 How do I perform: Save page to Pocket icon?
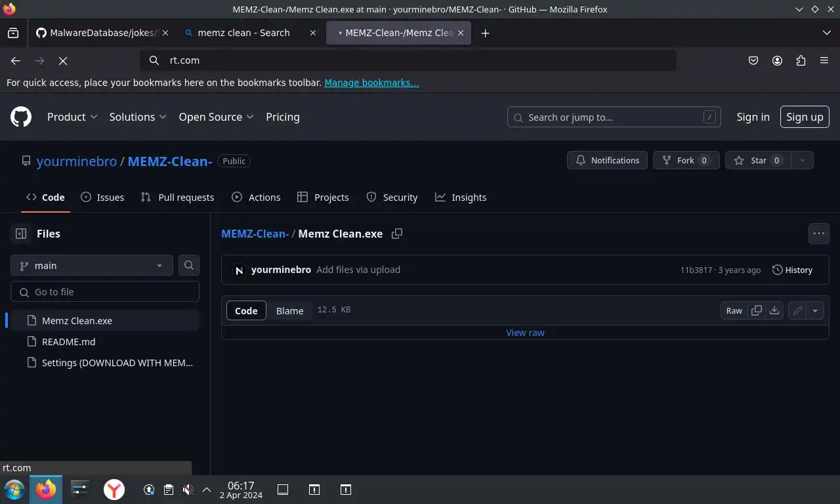click(753, 60)
